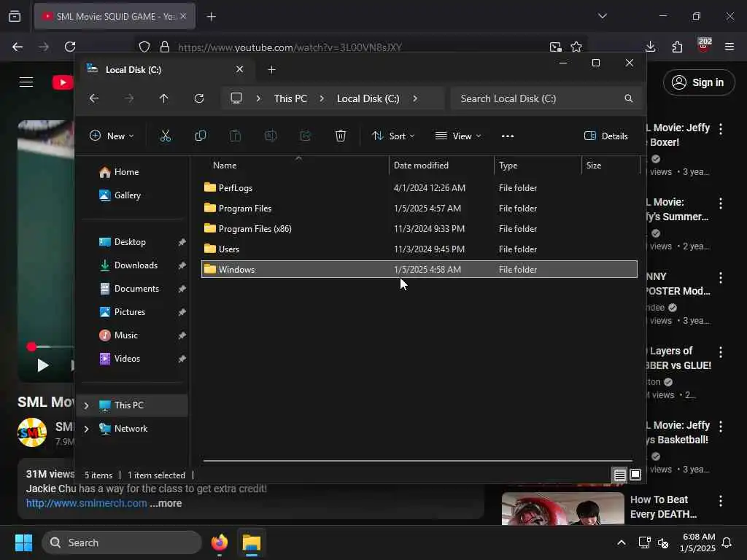Expand the Network tree node
This screenshot has height=560, width=747.
coord(86,429)
